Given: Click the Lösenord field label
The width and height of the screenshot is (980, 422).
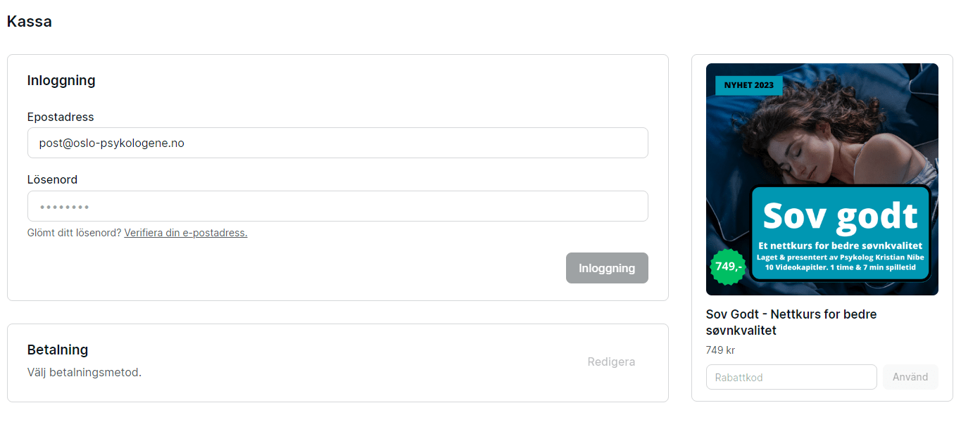Looking at the screenshot, I should pos(52,180).
